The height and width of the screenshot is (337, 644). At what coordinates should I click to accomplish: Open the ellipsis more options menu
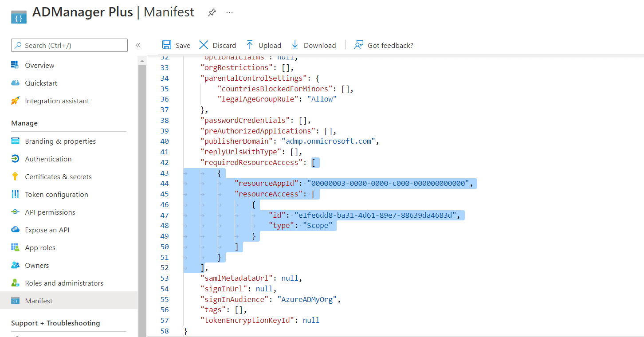point(229,13)
